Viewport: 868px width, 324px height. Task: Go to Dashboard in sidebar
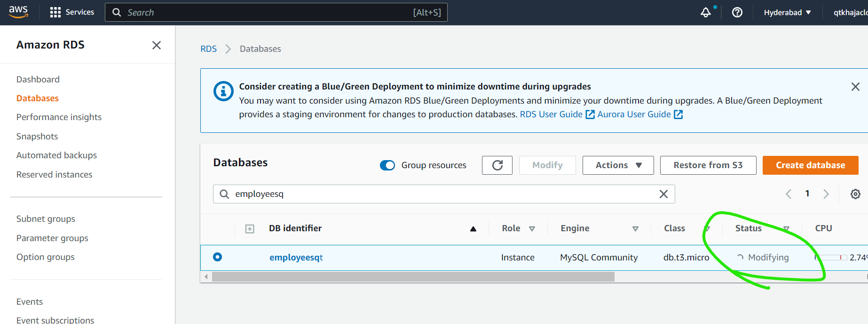pyautogui.click(x=38, y=79)
